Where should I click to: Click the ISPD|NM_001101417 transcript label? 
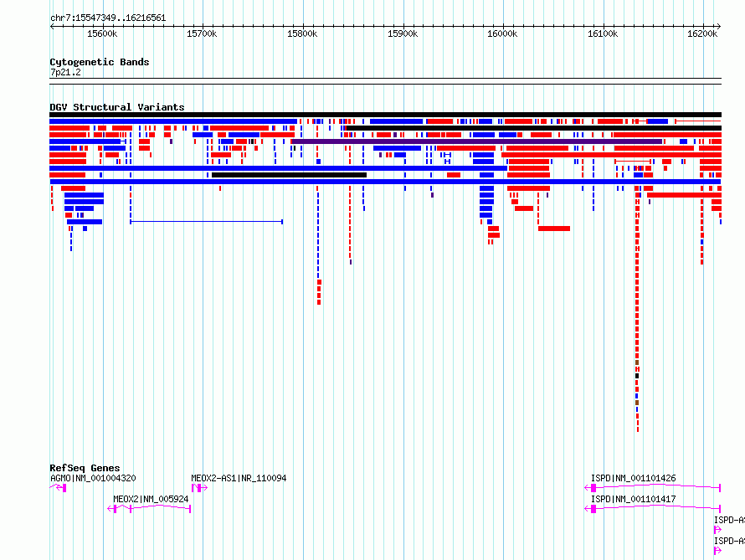pyautogui.click(x=634, y=499)
